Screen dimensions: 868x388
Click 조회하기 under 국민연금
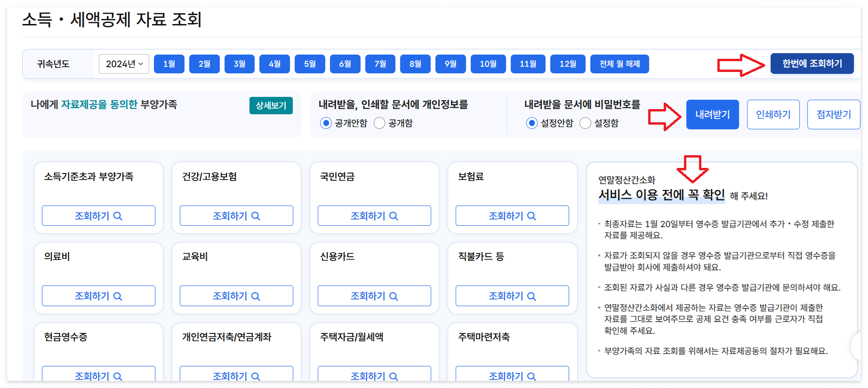point(374,216)
